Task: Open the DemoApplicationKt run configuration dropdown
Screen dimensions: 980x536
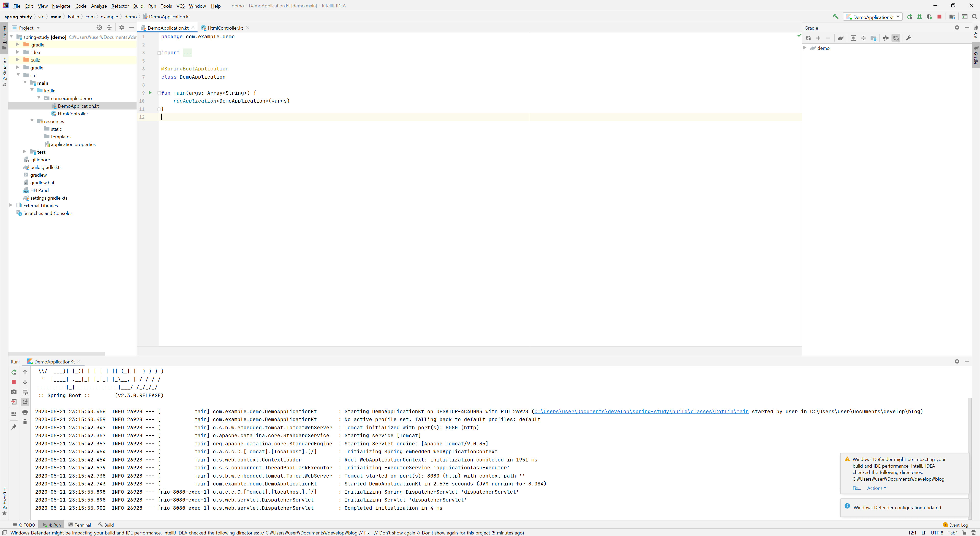Action: click(873, 17)
